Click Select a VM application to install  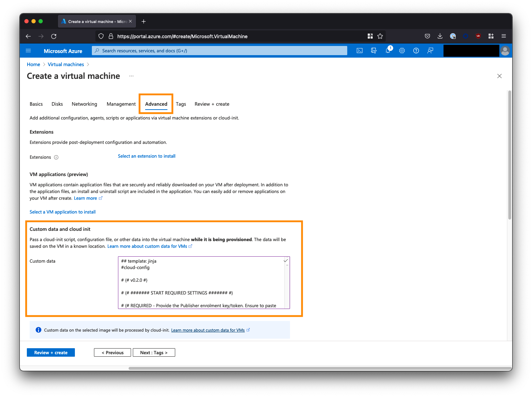coord(63,212)
